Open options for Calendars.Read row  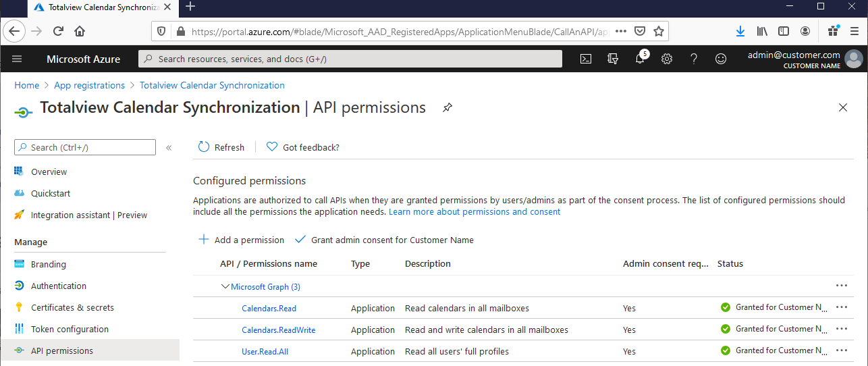click(841, 307)
